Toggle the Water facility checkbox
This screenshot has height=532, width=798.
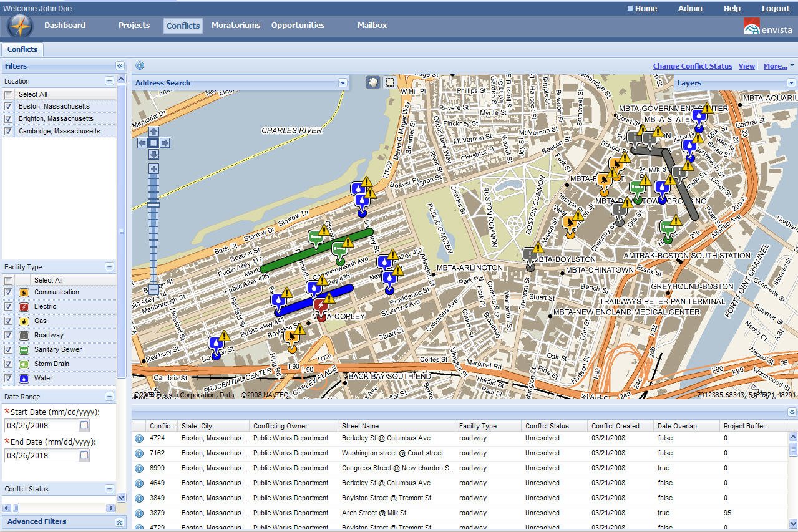click(x=9, y=379)
